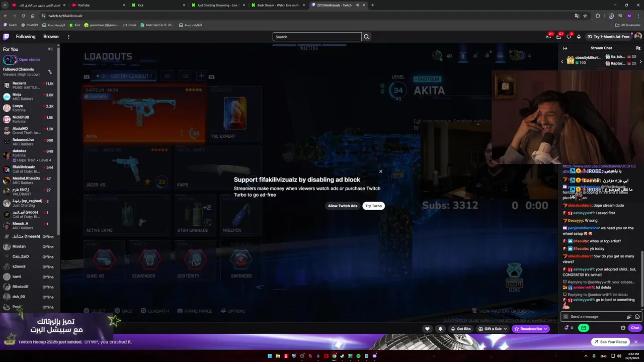Open Gmail bookmark in bookmarks bar

(129, 25)
